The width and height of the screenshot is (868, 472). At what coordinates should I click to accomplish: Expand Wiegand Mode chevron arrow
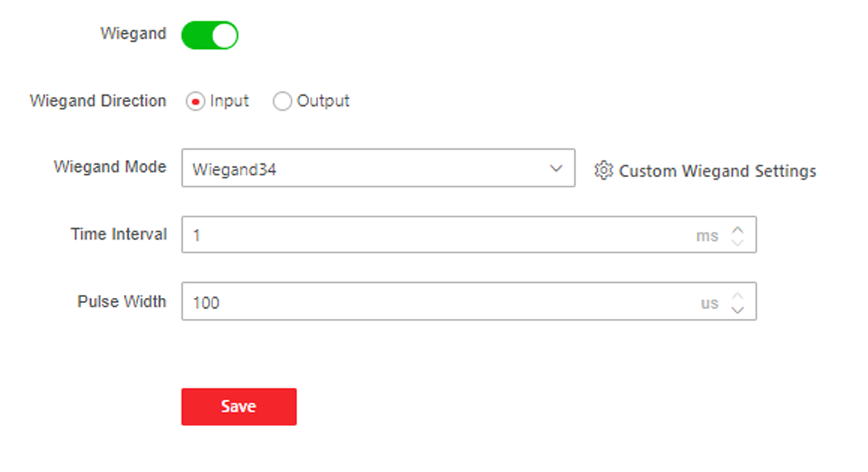556,168
